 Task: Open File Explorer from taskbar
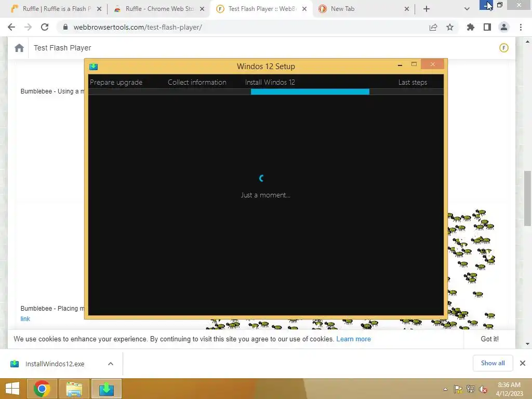[74, 389]
